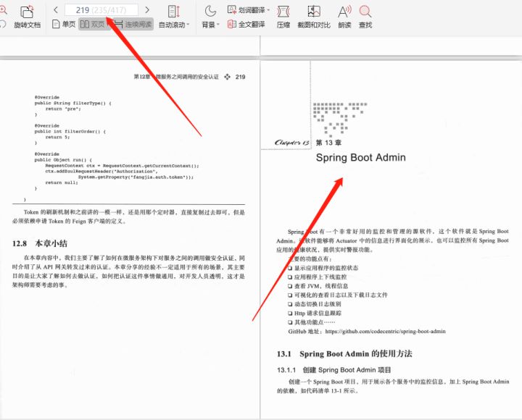Click the bullet 可视化的查看日志以及下载日志文件

tap(338, 295)
